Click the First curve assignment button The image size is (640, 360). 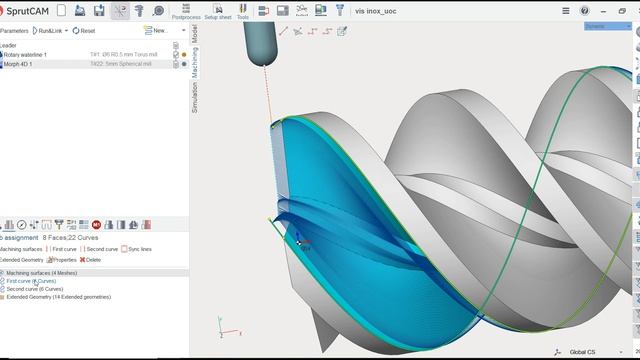point(61,249)
